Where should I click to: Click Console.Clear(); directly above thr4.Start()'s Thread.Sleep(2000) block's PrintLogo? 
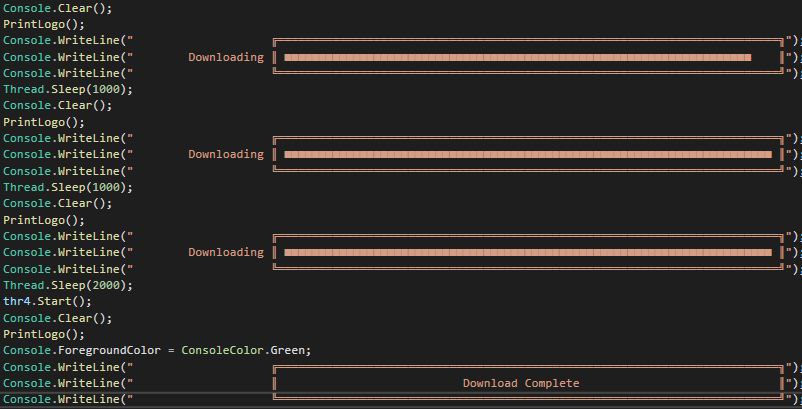click(x=58, y=203)
